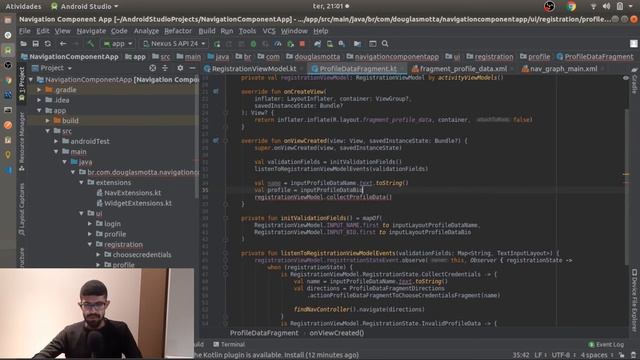640x360 pixels.
Task: Toggle the Gradle tool window
Action: click(634, 82)
